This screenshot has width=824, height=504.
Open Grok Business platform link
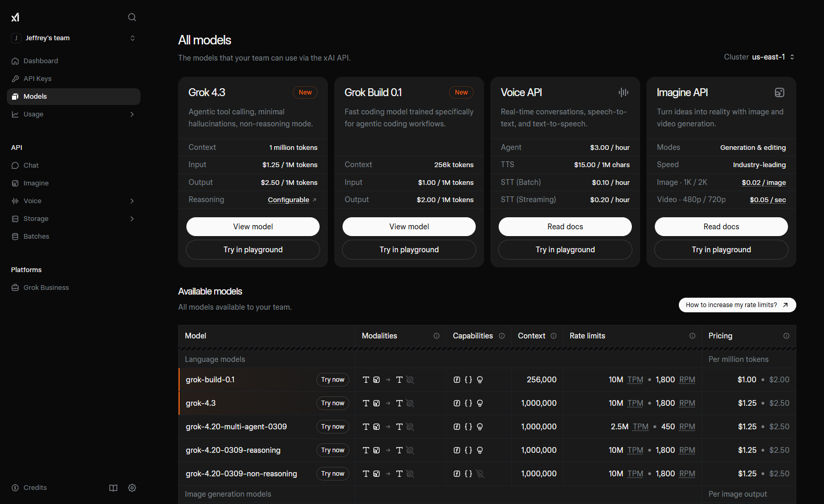click(74, 288)
